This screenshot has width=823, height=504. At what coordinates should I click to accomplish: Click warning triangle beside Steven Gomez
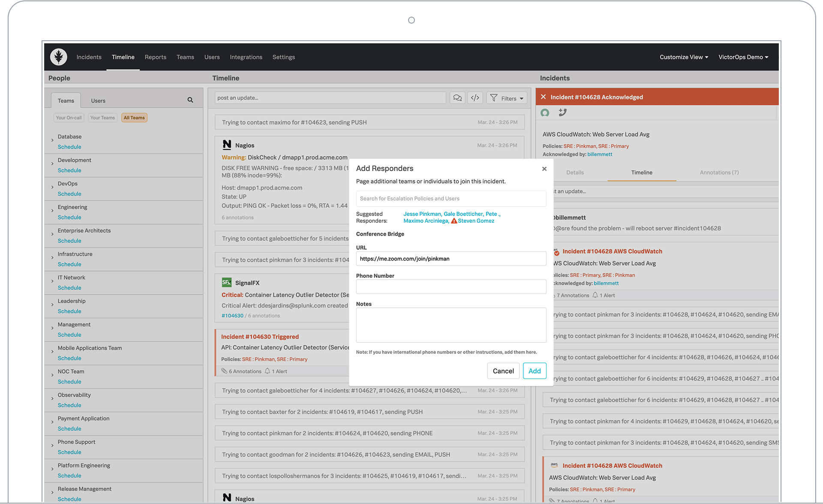pos(454,221)
